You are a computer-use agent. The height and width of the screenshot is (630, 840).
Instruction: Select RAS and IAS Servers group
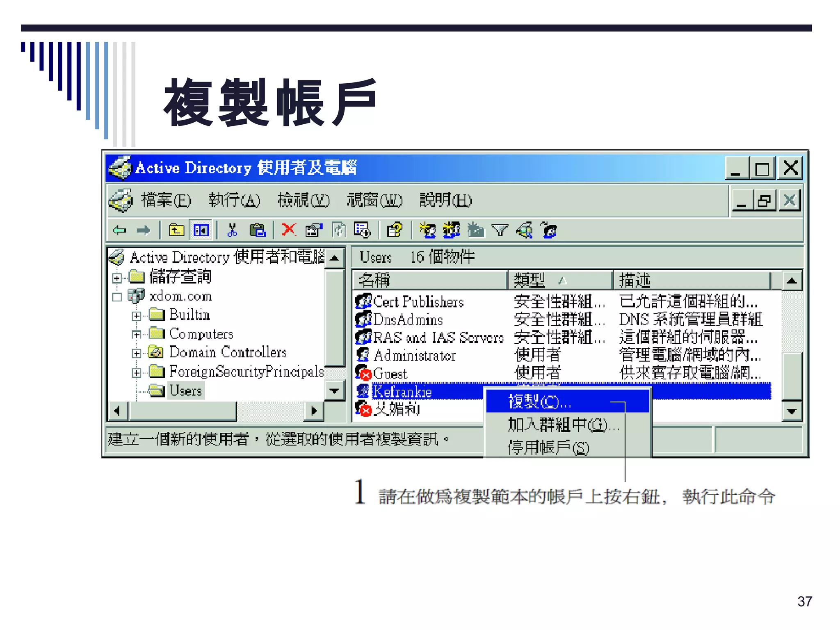438,338
